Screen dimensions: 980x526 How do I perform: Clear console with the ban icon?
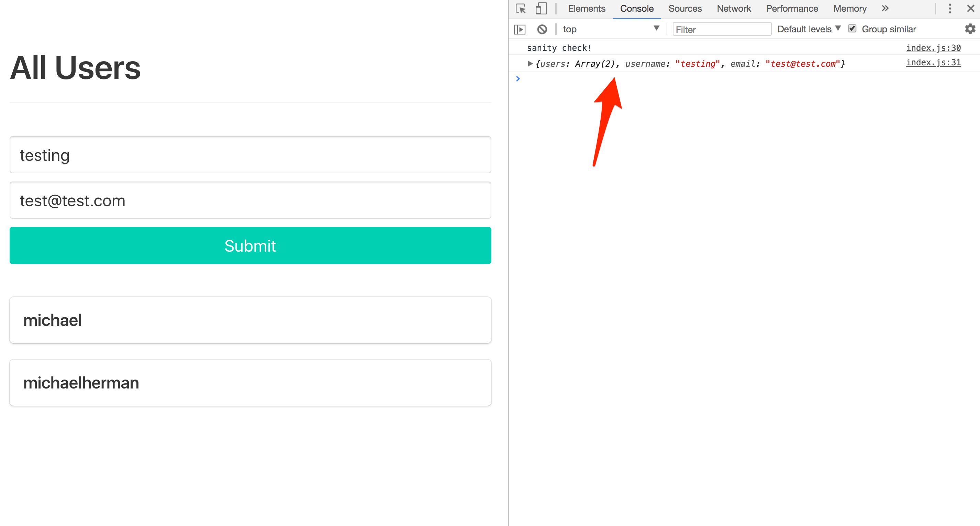click(542, 29)
